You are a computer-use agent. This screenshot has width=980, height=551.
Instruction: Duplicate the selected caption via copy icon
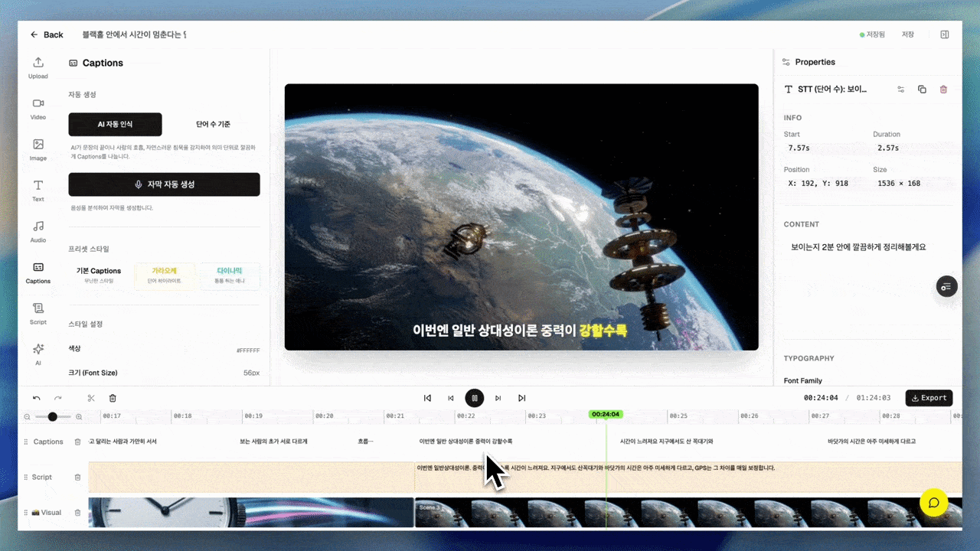click(922, 90)
